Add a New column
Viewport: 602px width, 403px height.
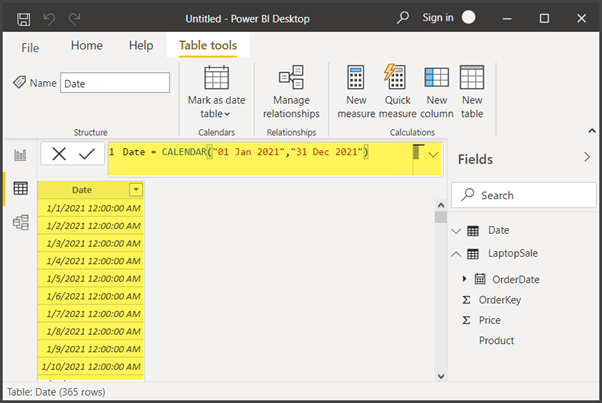(437, 92)
